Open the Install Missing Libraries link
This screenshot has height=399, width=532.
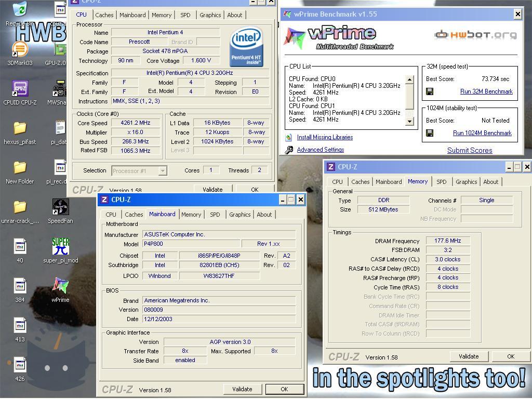325,137
